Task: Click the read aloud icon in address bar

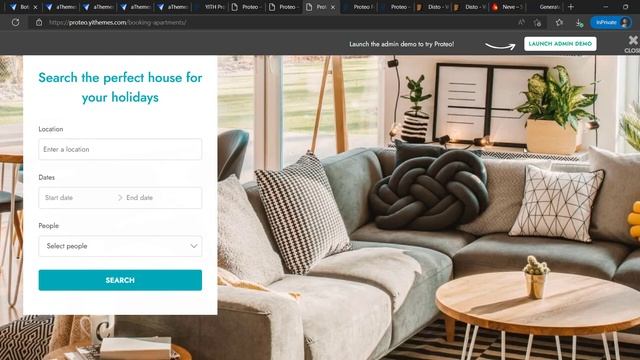Action: 521,22
